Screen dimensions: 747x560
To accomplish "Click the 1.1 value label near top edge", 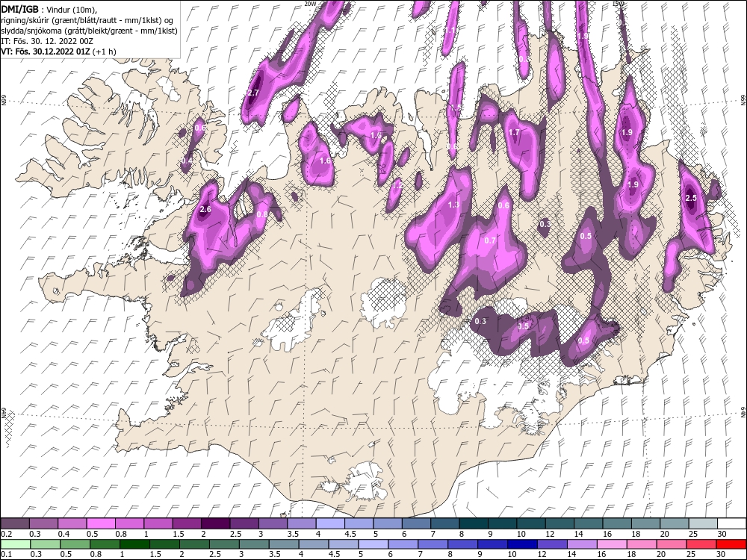I will coord(449,30).
